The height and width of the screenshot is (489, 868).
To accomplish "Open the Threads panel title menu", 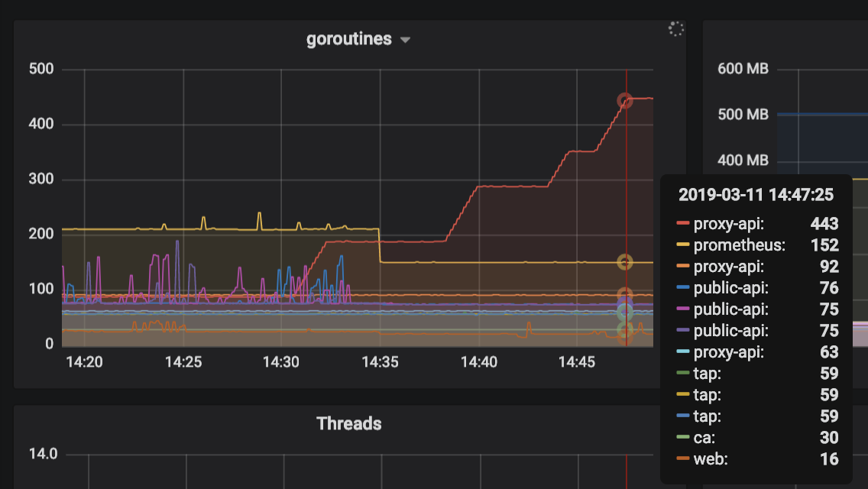I will (348, 424).
